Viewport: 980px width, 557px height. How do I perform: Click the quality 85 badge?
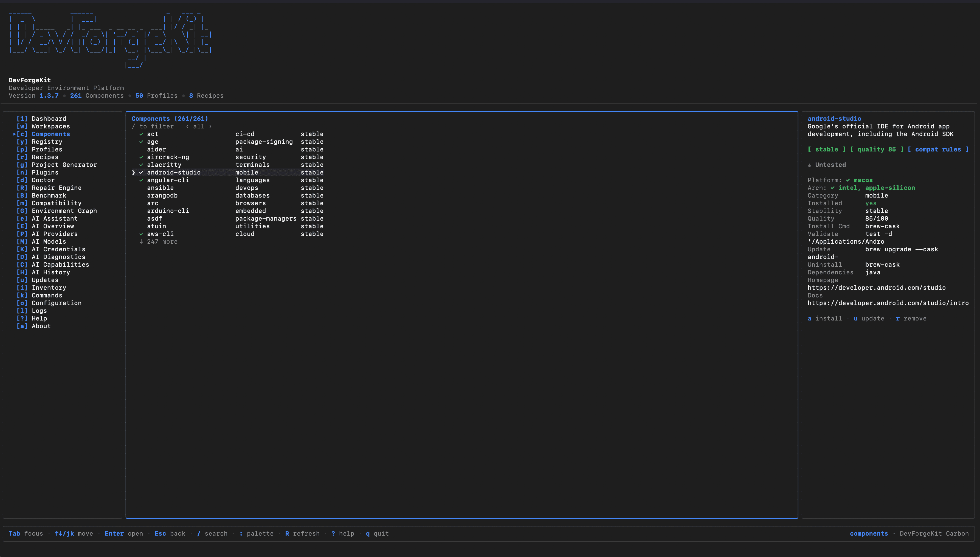click(877, 149)
